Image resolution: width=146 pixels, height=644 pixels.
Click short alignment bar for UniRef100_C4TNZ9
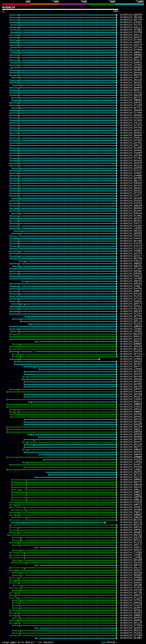(55, 359)
